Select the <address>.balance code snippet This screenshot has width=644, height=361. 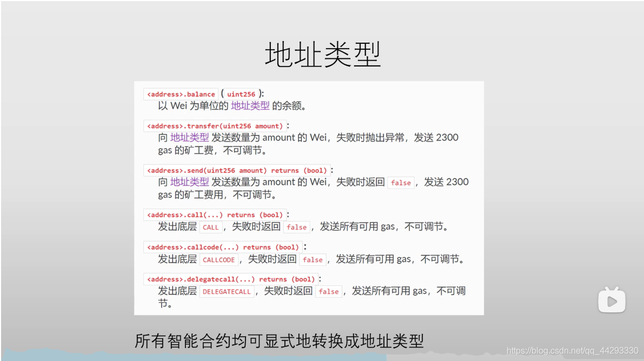pyautogui.click(x=180, y=93)
